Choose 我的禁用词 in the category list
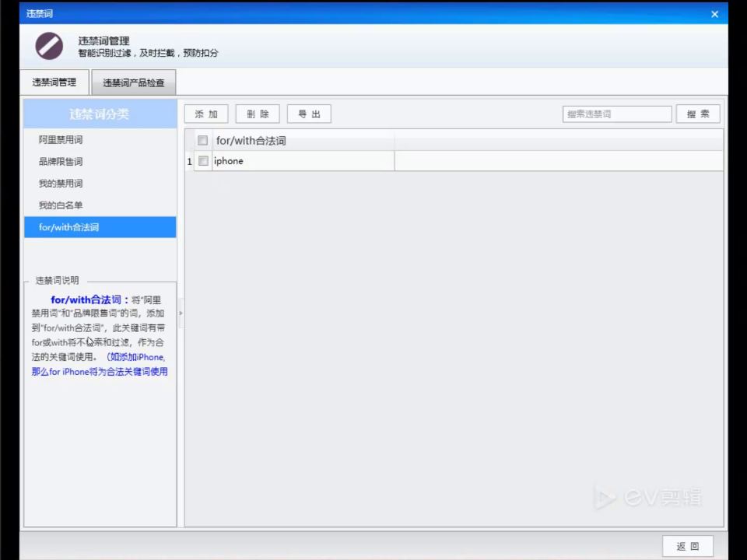This screenshot has width=747, height=560. [100, 184]
